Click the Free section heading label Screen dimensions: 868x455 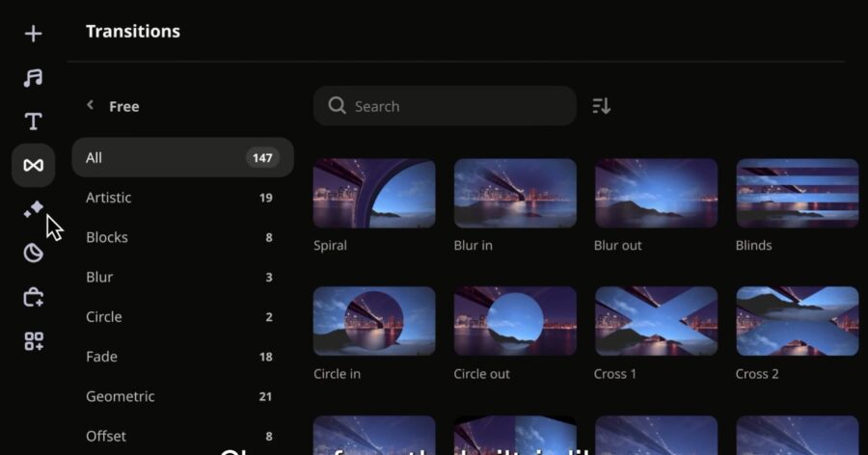point(124,106)
